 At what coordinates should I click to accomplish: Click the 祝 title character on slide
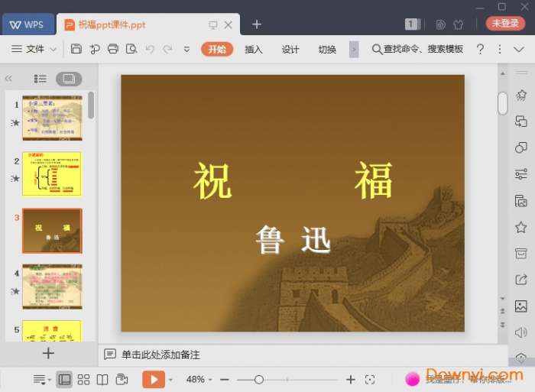tap(212, 180)
